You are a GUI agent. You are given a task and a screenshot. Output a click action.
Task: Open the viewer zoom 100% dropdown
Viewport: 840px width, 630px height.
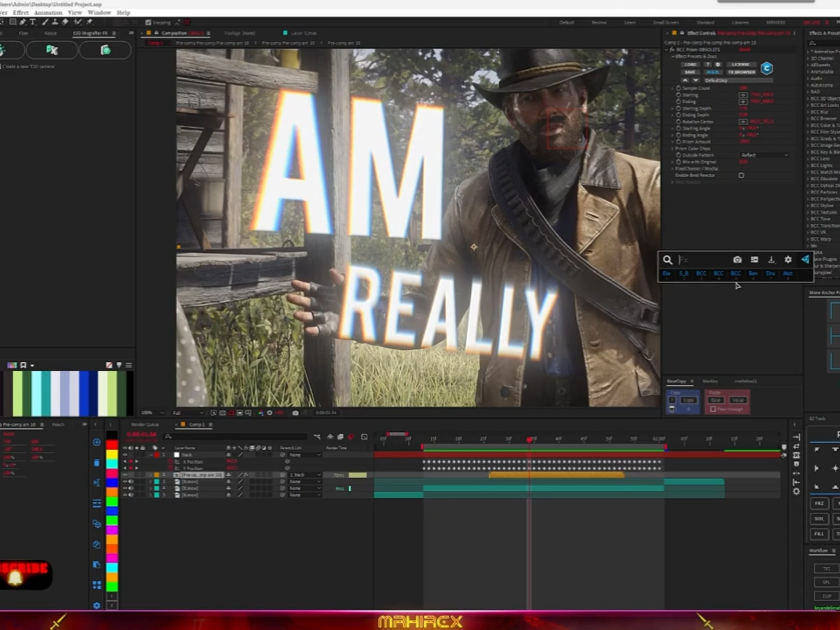click(152, 413)
